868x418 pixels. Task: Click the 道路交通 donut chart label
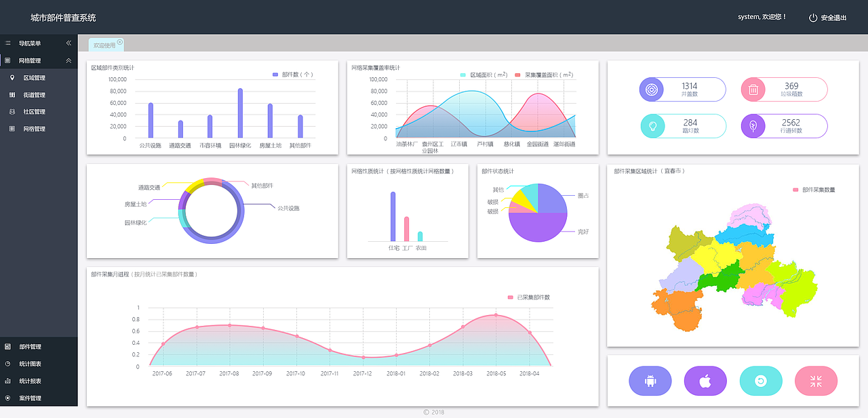pyautogui.click(x=149, y=188)
